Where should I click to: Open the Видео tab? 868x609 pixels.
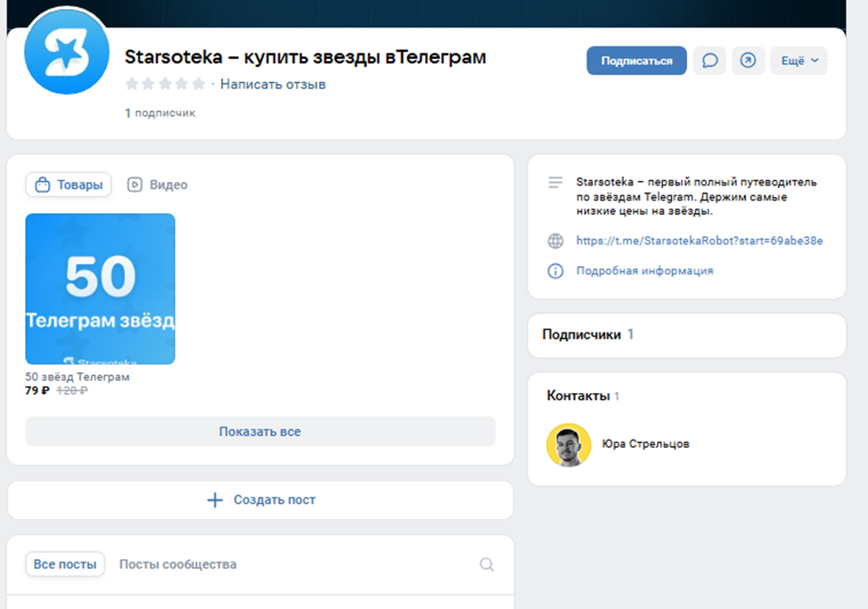pyautogui.click(x=158, y=185)
